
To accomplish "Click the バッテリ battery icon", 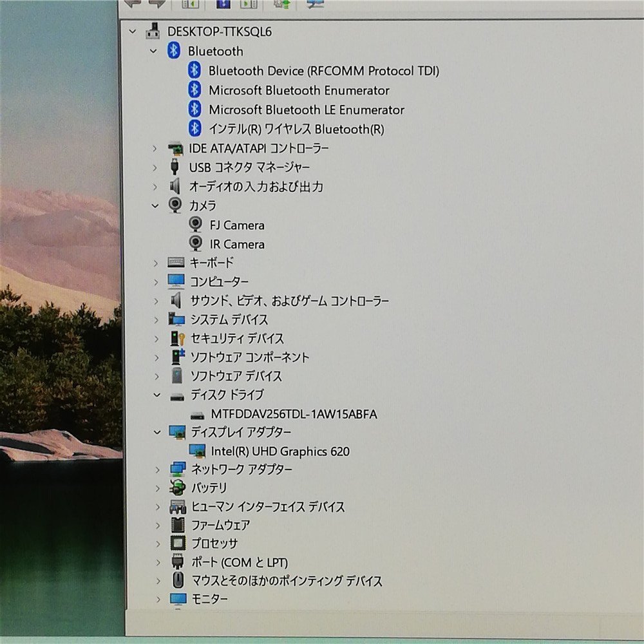I will [x=178, y=488].
